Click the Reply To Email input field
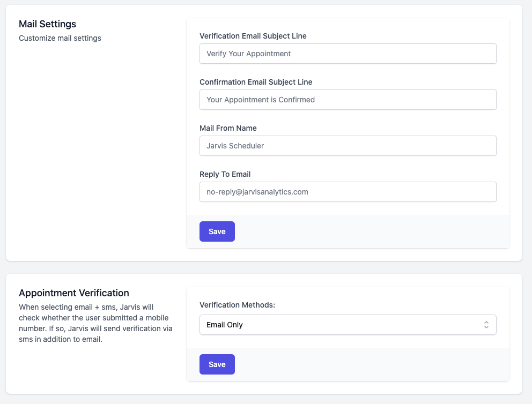 (x=348, y=192)
